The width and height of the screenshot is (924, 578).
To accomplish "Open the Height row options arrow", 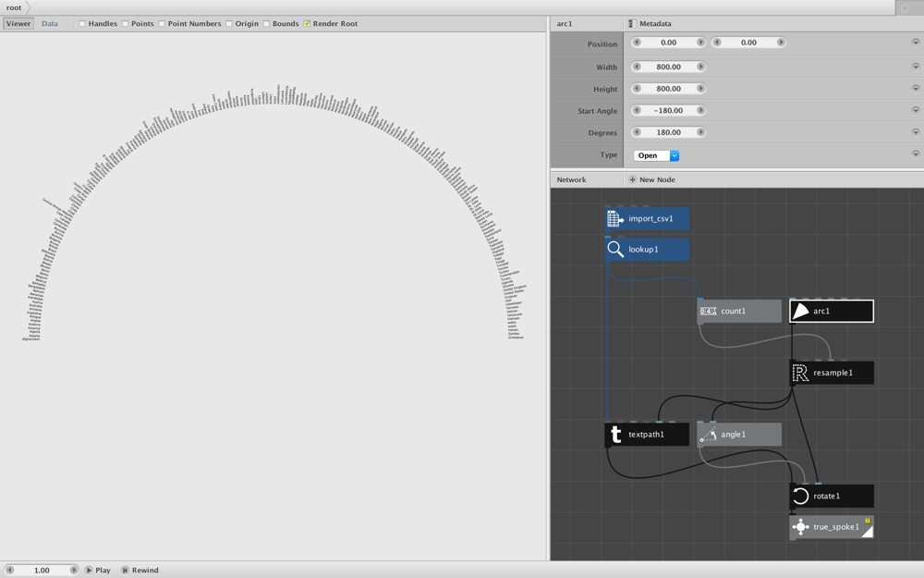I will coord(916,89).
